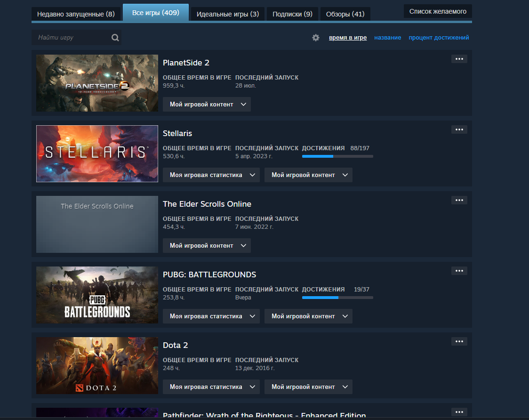Expand Моя игровая статистика for Stellaris

(211, 175)
